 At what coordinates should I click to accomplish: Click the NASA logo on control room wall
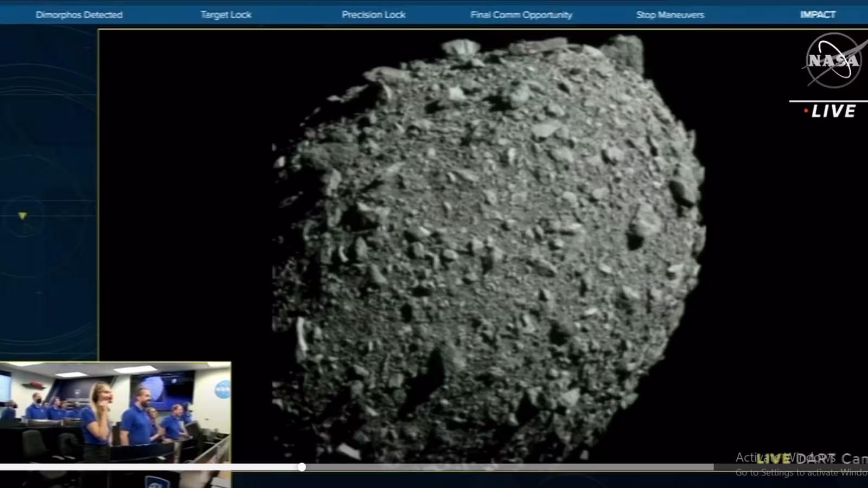pyautogui.click(x=222, y=389)
